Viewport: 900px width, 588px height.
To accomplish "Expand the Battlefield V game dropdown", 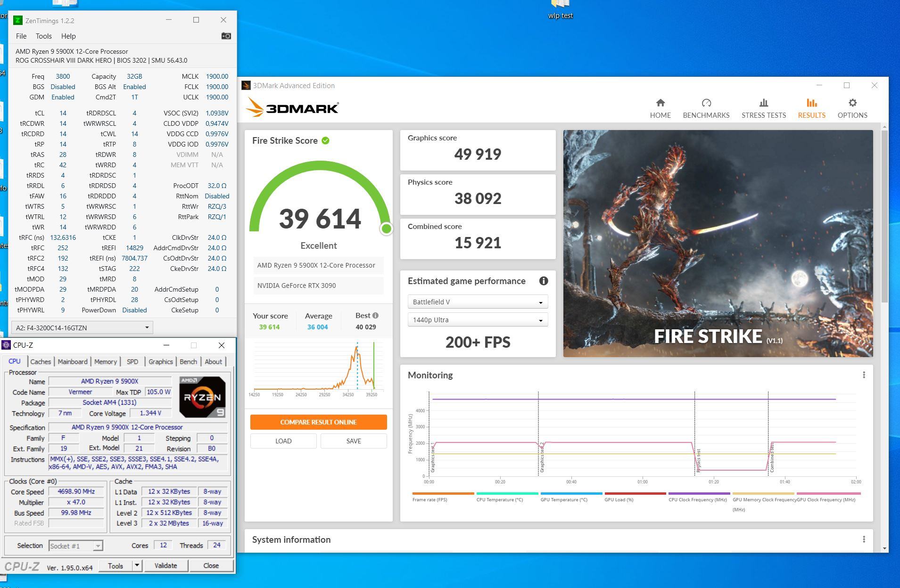I will click(x=478, y=302).
